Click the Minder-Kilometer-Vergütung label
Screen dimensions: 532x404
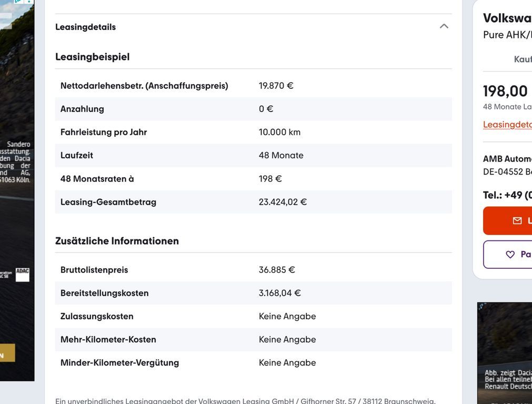[x=119, y=363]
